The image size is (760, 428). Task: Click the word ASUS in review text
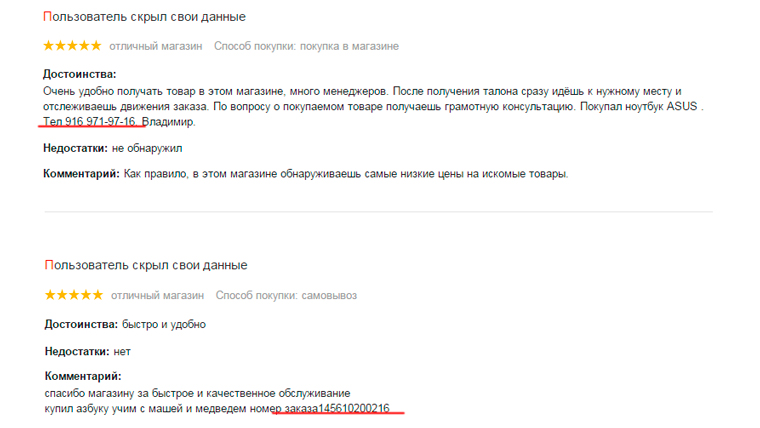coord(681,106)
